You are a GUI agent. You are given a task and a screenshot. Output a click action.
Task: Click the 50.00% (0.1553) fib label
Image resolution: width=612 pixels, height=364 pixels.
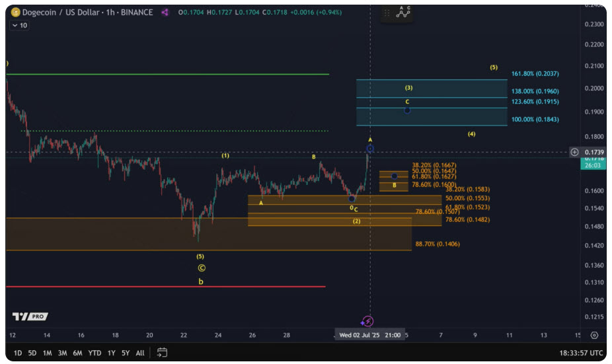pyautogui.click(x=467, y=198)
